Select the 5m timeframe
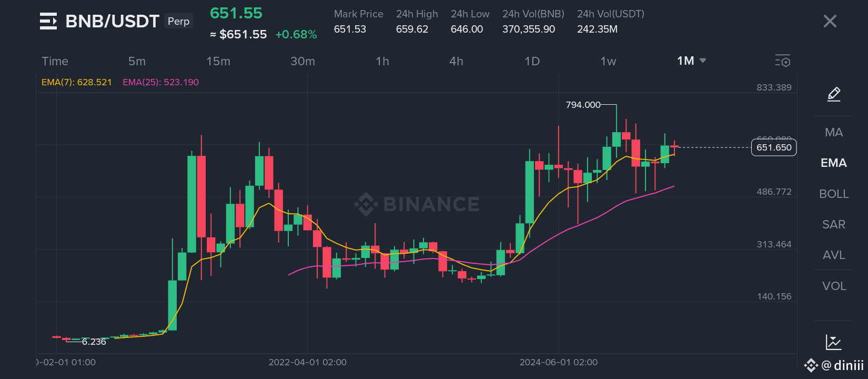 [x=137, y=61]
